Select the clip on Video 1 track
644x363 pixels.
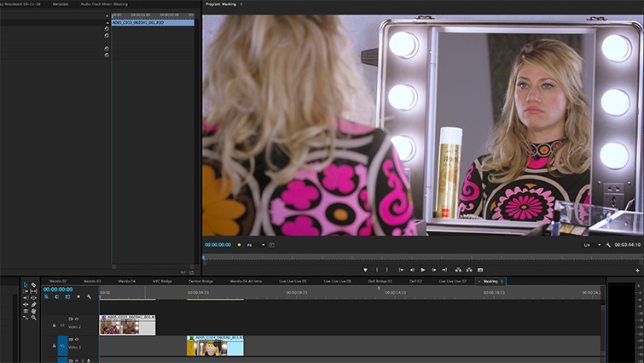[215, 346]
